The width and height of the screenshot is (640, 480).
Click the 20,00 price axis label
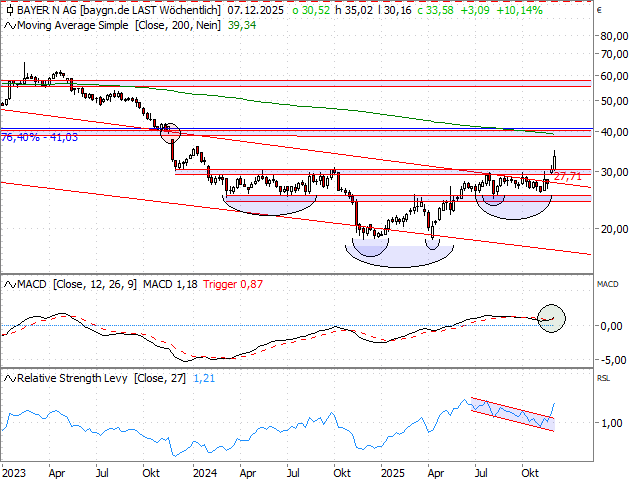click(614, 229)
